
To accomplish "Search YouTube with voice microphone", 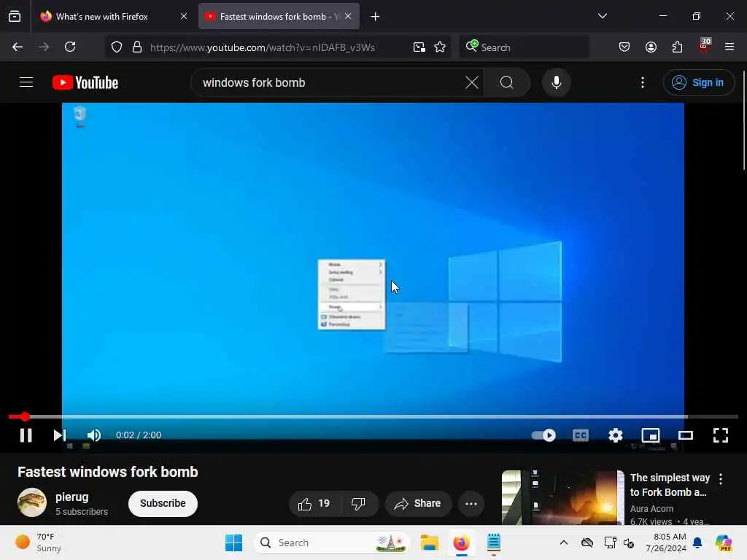I will coord(556,83).
